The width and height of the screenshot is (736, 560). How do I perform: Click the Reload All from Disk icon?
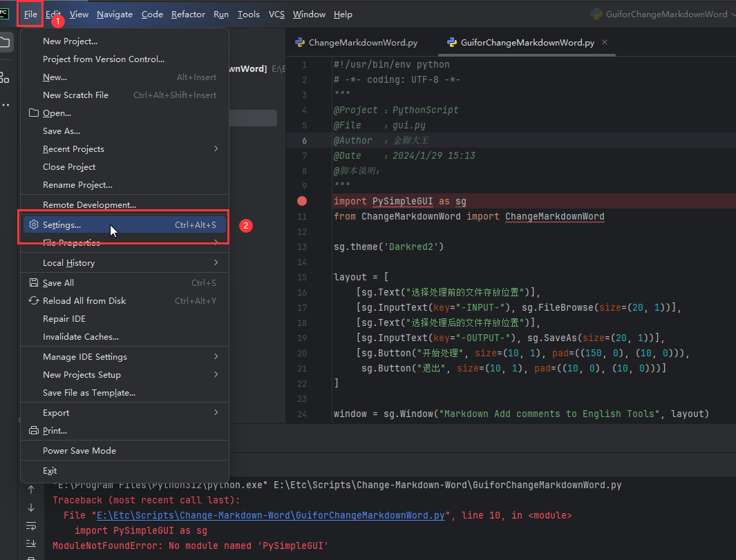pos(34,300)
